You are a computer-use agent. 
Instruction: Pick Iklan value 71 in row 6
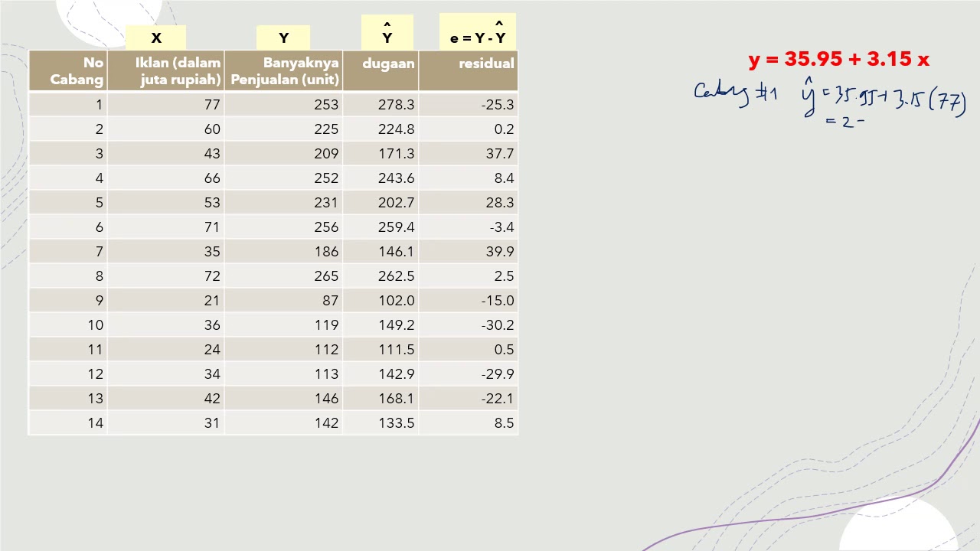(212, 227)
